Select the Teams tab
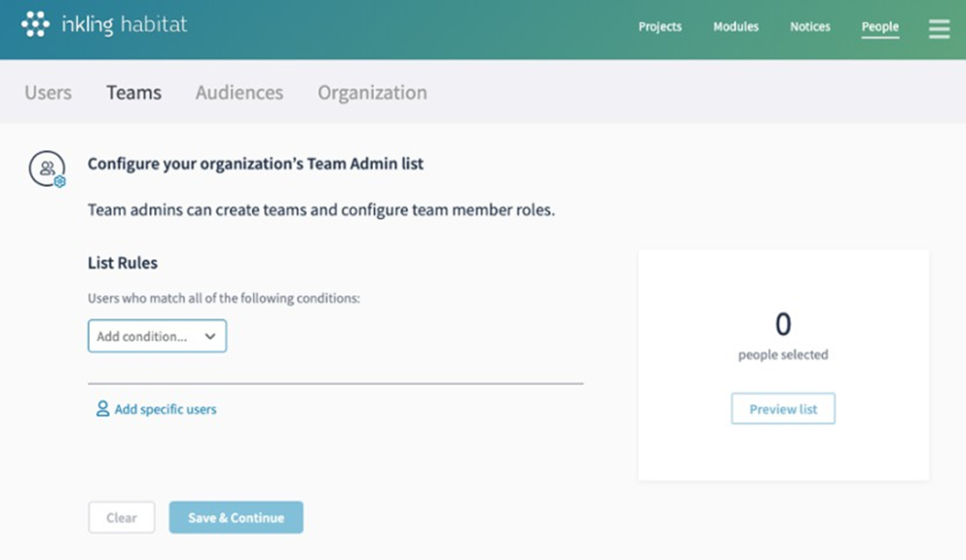The width and height of the screenshot is (966, 560). 134,93
